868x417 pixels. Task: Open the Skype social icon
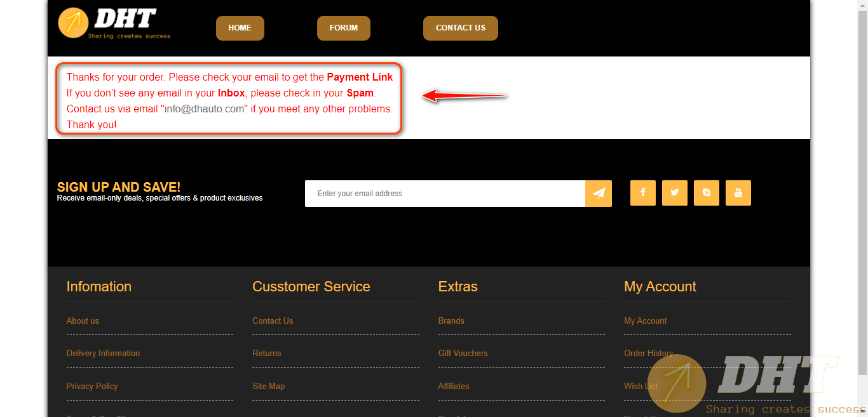(706, 193)
